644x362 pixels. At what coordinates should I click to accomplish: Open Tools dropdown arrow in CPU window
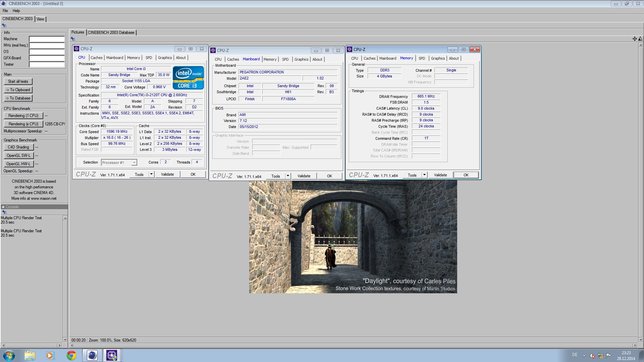[x=151, y=174]
